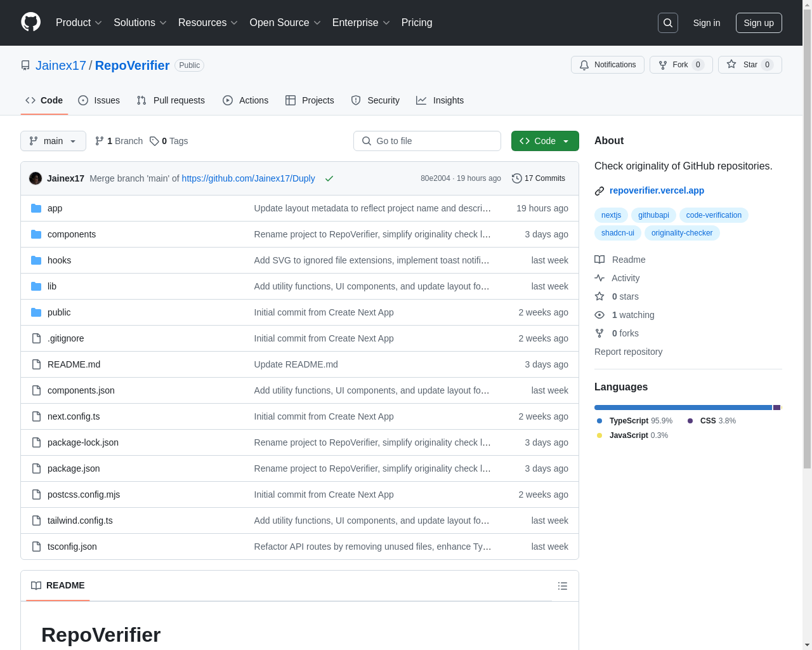Open the Product dropdown menu
The height and width of the screenshot is (650, 812).
point(79,23)
